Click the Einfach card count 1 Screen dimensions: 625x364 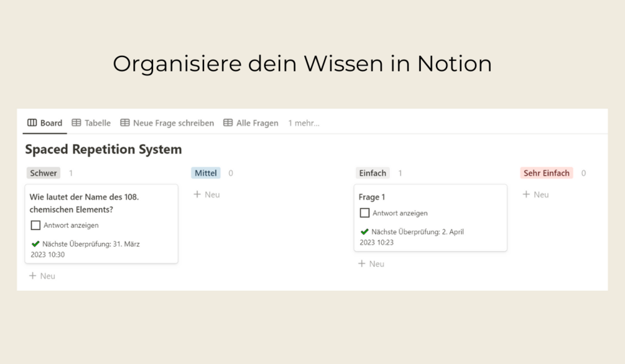pos(400,173)
